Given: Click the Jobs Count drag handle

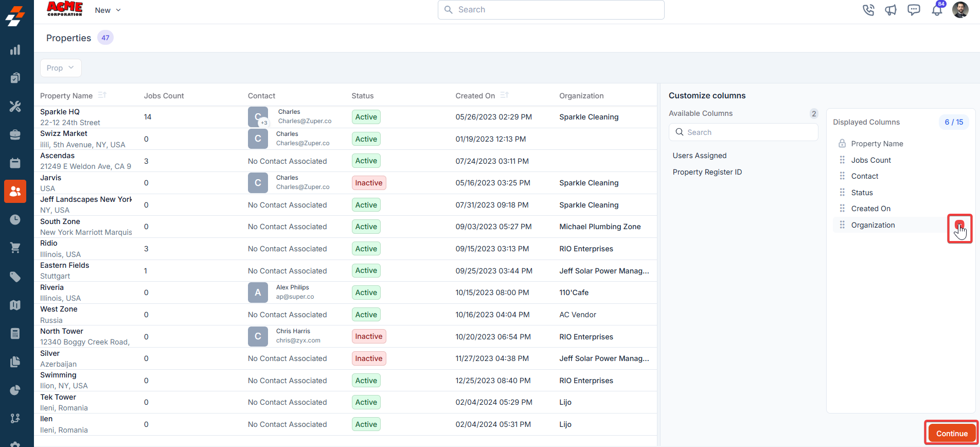Looking at the screenshot, I should coord(842,160).
